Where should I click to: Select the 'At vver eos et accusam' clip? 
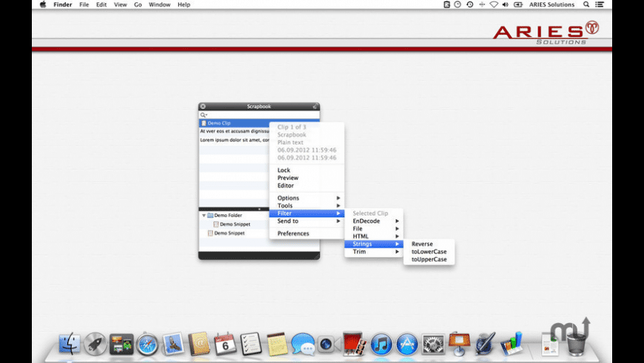click(x=234, y=131)
